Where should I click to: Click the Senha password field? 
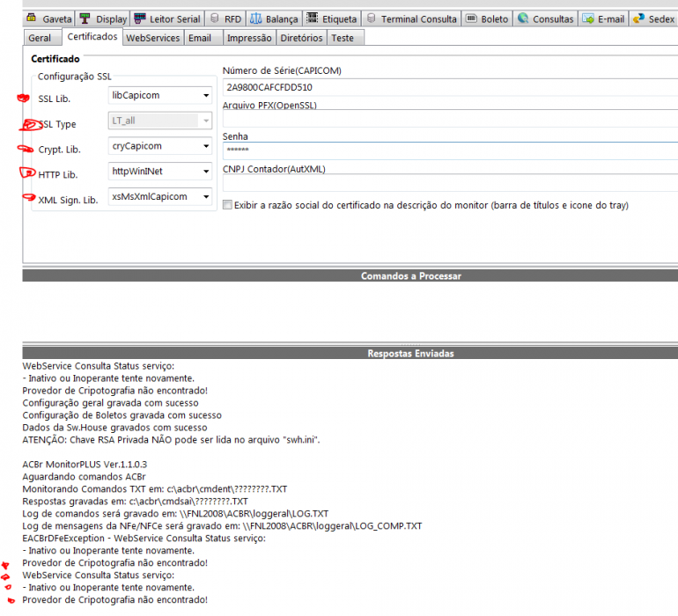pos(450,150)
